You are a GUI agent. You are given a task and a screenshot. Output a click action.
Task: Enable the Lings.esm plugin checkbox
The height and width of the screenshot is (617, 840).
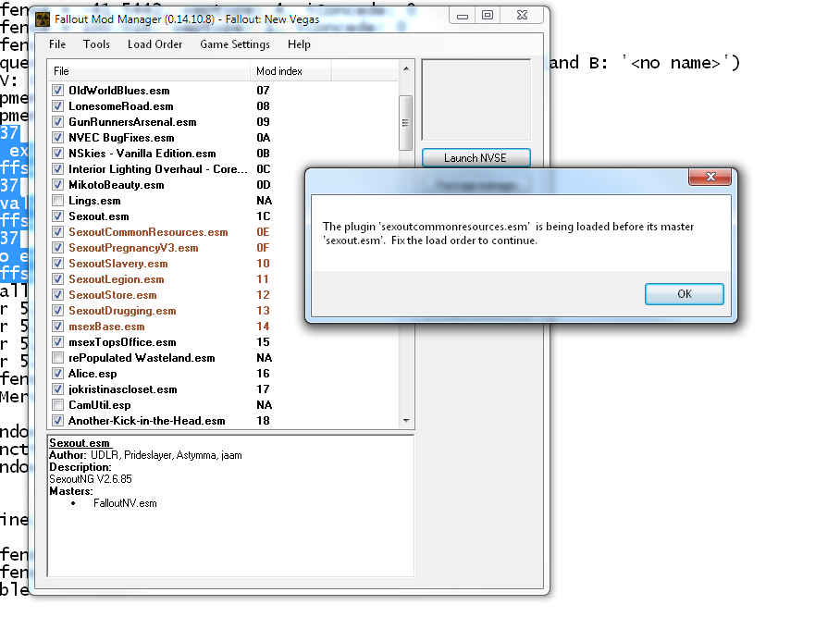[x=58, y=201]
